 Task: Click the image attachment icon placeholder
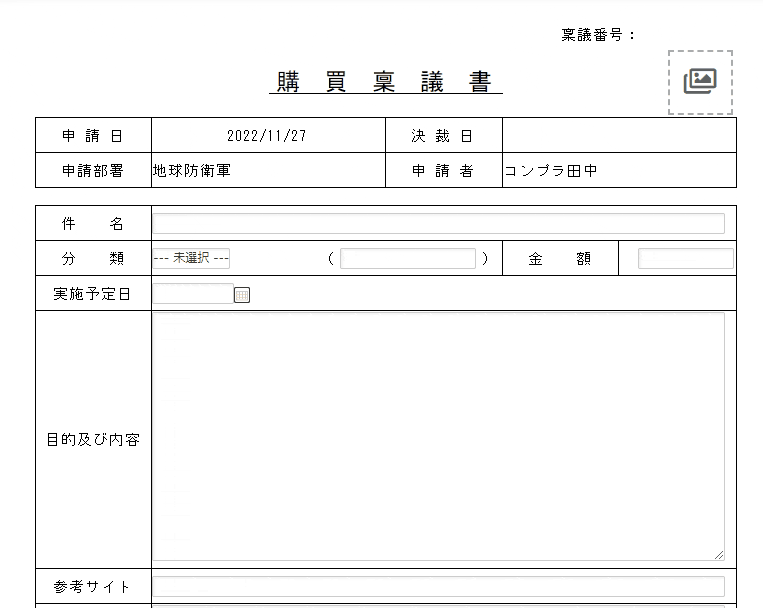(700, 82)
